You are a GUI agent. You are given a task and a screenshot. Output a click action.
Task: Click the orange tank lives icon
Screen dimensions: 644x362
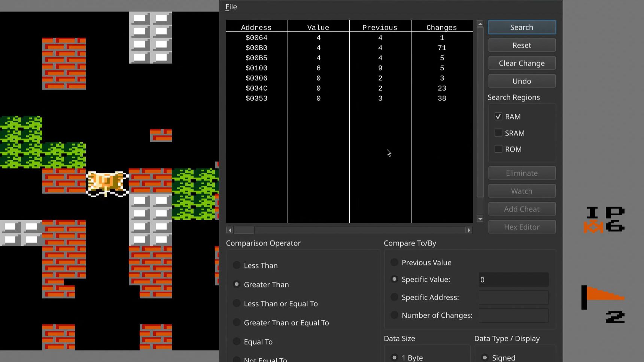593,227
